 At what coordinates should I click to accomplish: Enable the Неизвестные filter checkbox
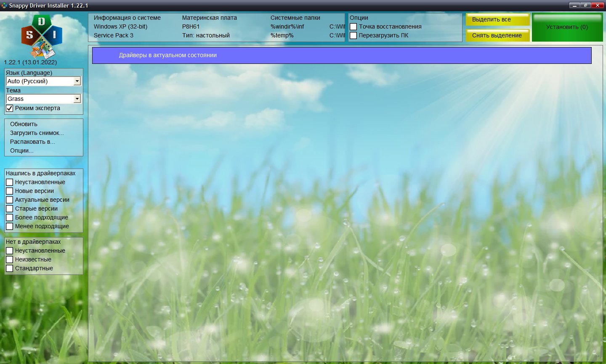pos(10,260)
